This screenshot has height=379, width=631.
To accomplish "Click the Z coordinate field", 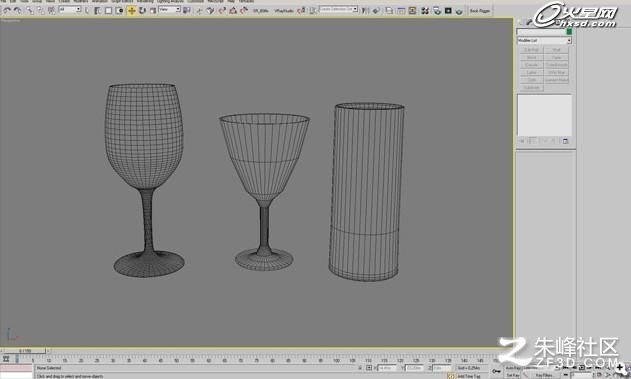I will 442,368.
